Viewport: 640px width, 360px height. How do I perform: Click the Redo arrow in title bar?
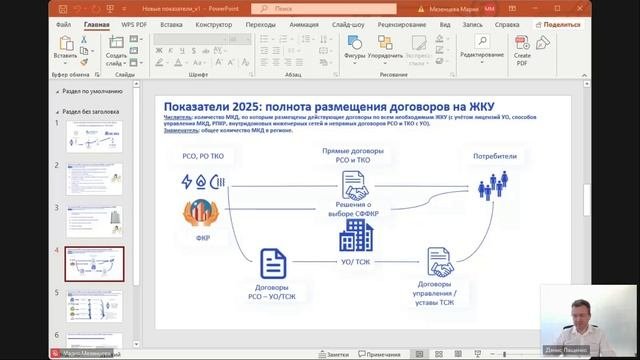click(95, 9)
